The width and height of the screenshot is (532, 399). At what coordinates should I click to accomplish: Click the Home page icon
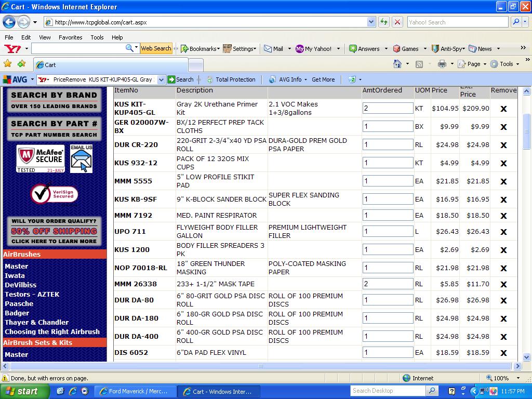pyautogui.click(x=397, y=64)
